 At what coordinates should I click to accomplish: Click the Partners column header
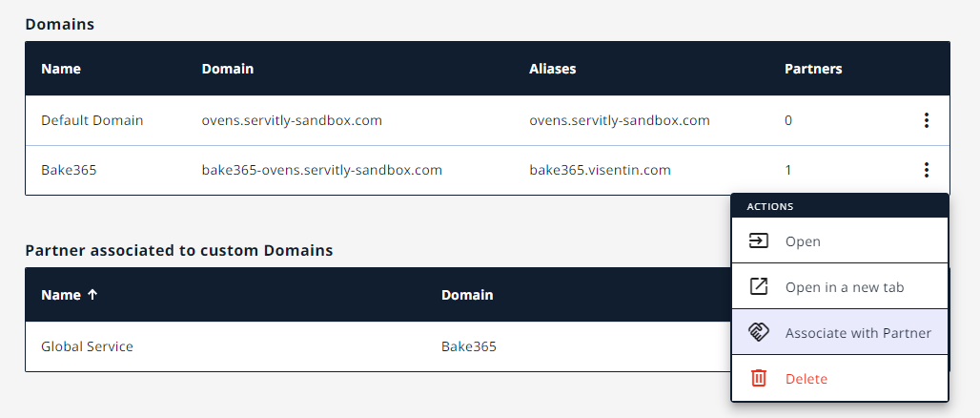pos(812,69)
